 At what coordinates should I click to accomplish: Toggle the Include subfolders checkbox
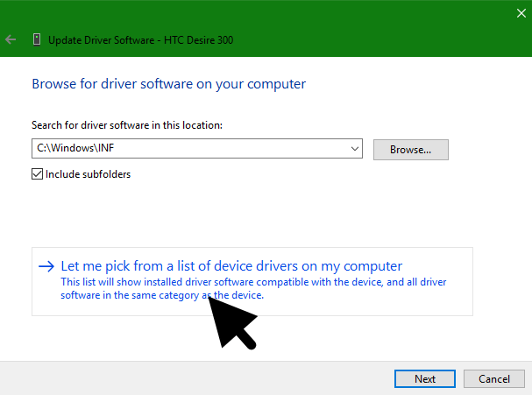[x=38, y=174]
